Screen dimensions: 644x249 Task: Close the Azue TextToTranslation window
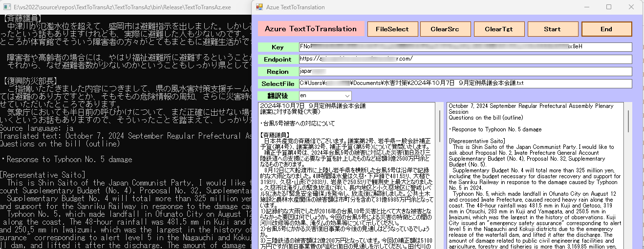(x=631, y=7)
